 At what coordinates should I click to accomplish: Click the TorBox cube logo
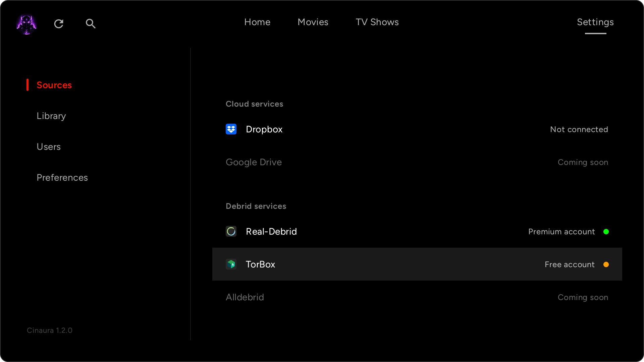(x=231, y=264)
